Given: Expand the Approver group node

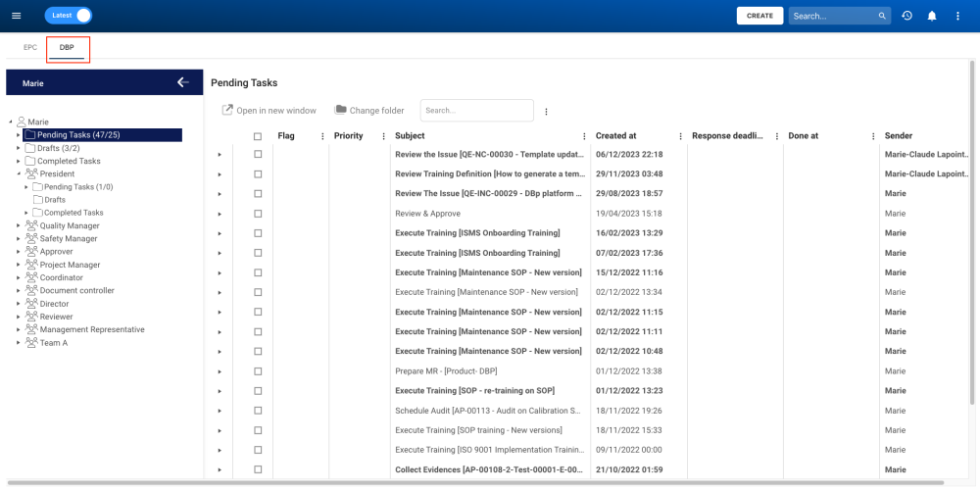Looking at the screenshot, I should [18, 252].
